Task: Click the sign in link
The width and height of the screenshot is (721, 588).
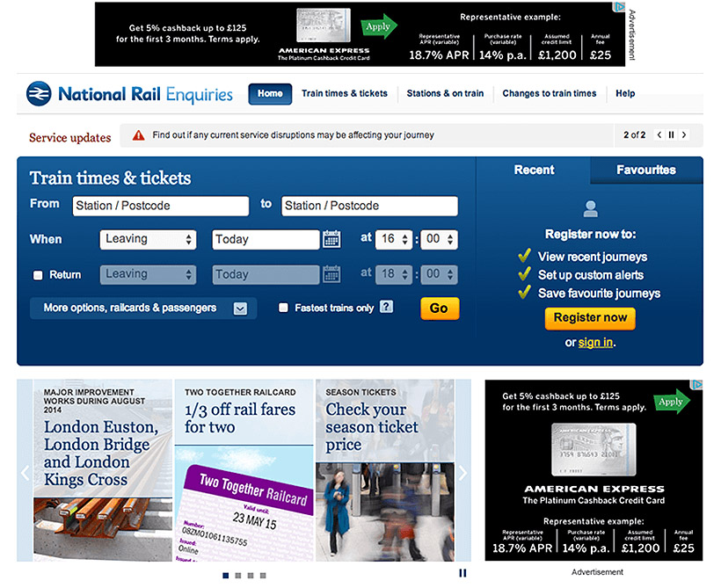Action: (595, 343)
